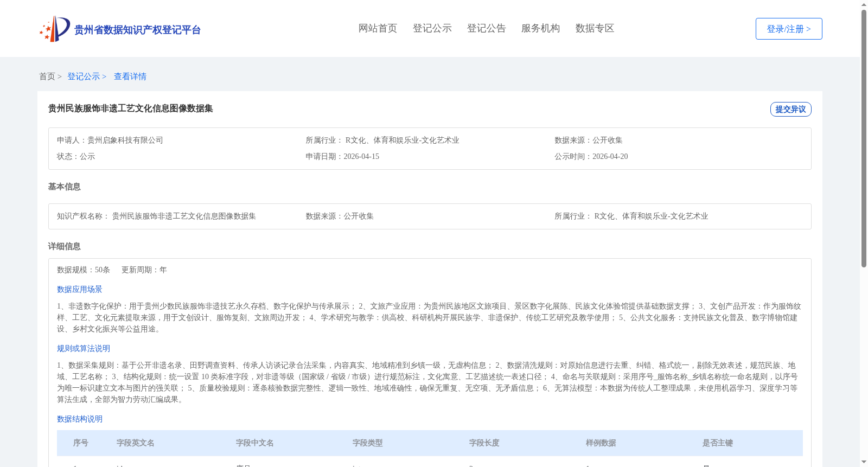Go to 首页 breadcrumb
Screen dimensions: 868x467
(x=47, y=76)
